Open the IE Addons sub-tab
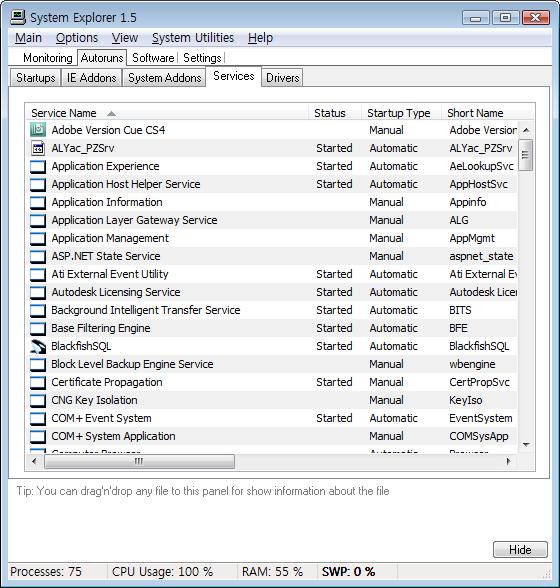 click(92, 78)
